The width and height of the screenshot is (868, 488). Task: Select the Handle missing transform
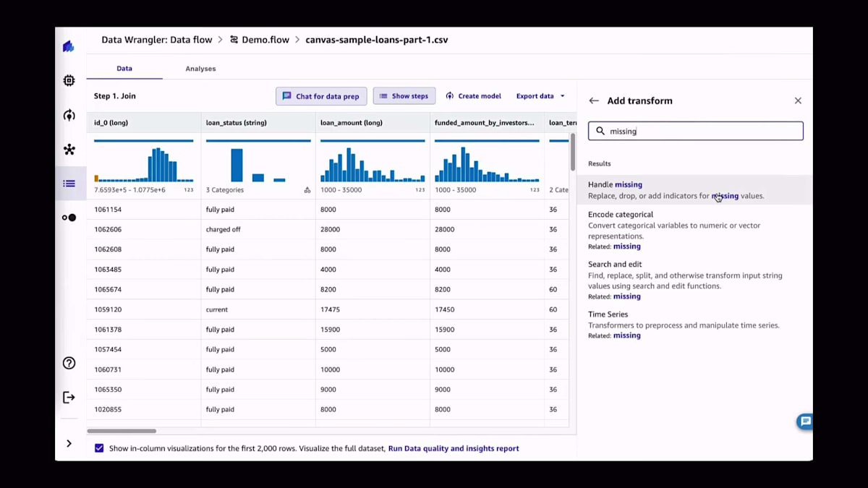point(695,190)
